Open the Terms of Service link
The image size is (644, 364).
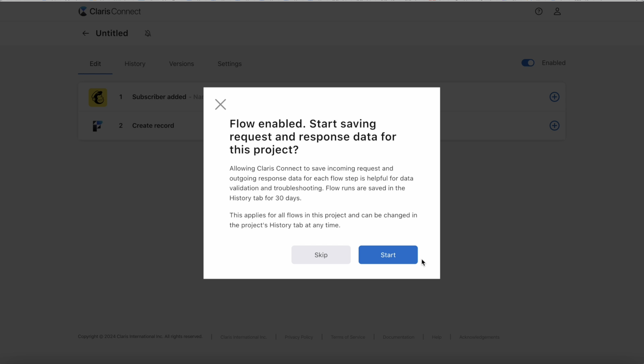[x=348, y=337]
